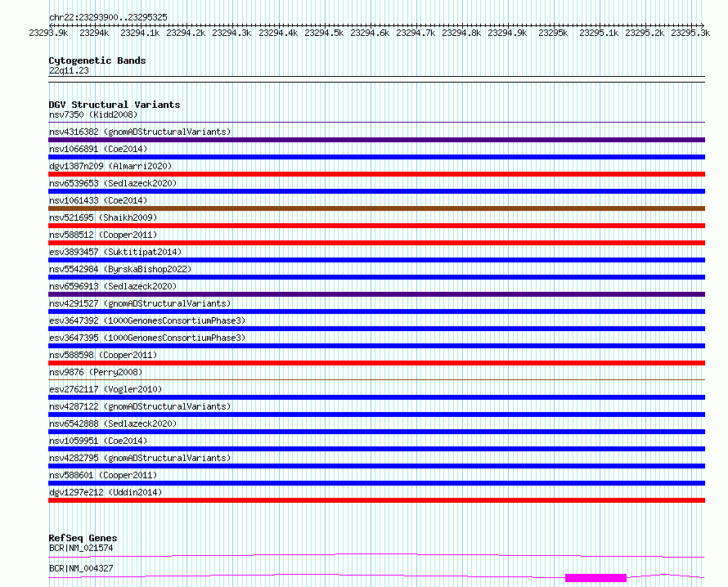Viewport: 728px width, 587px height.
Task: Select nsv4287122 (gnomADStructuralVariants) label
Action: [140, 406]
